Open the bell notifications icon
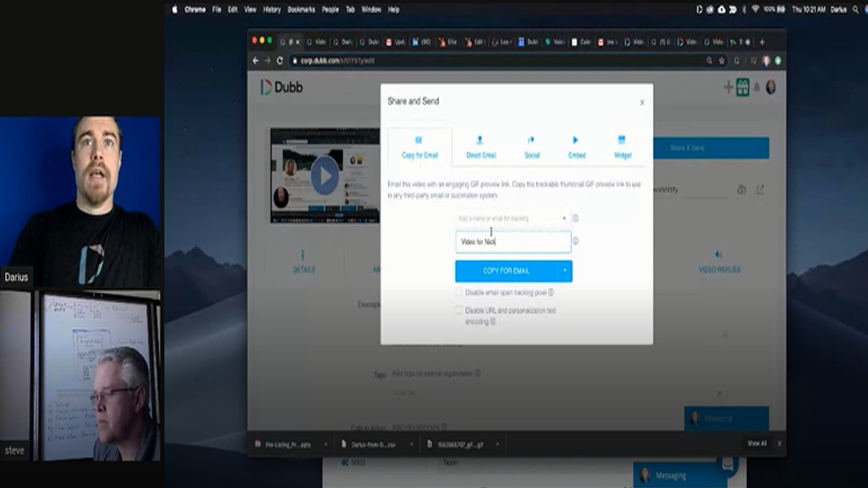 coord(757,87)
